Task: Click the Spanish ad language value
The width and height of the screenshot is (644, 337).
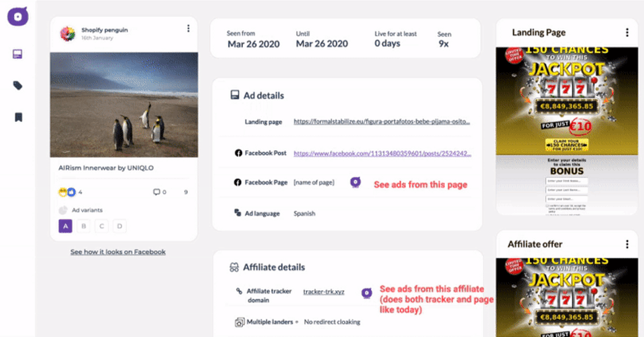Action: point(305,213)
